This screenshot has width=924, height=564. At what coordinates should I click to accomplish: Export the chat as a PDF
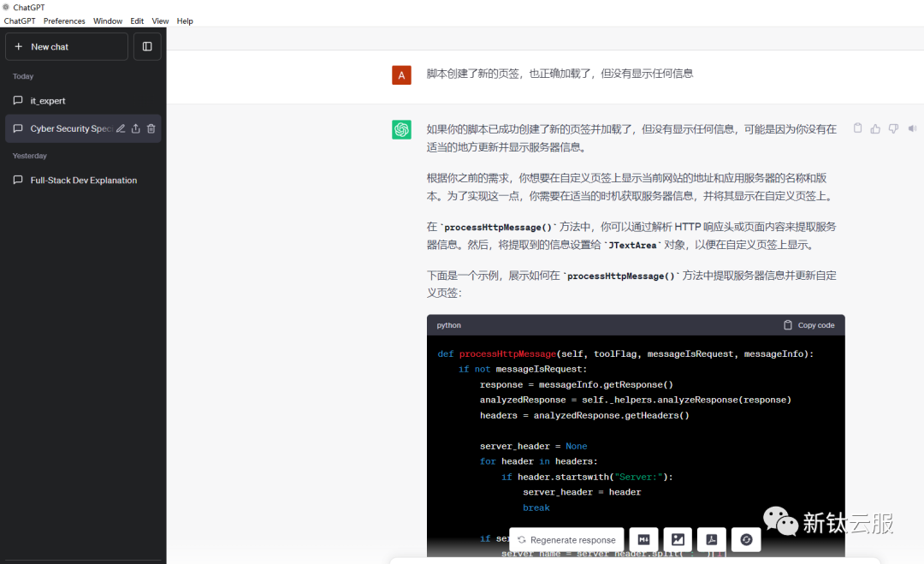coord(712,539)
